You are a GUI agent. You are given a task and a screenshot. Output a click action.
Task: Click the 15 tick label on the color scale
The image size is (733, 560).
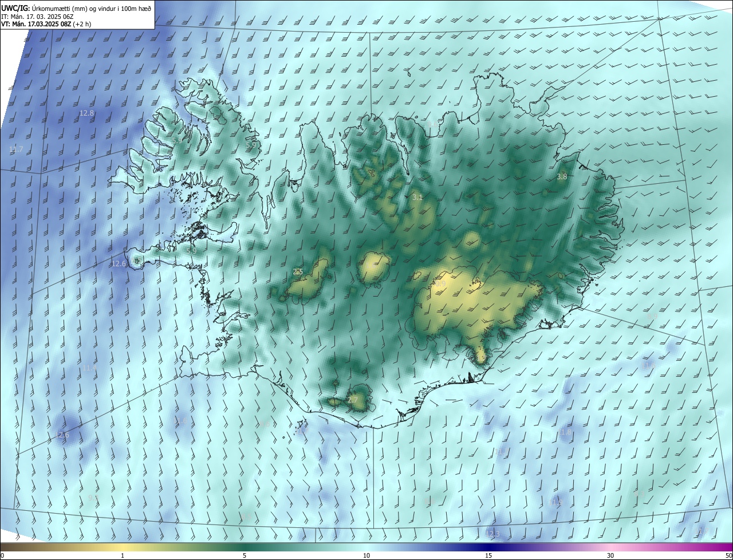tap(488, 555)
